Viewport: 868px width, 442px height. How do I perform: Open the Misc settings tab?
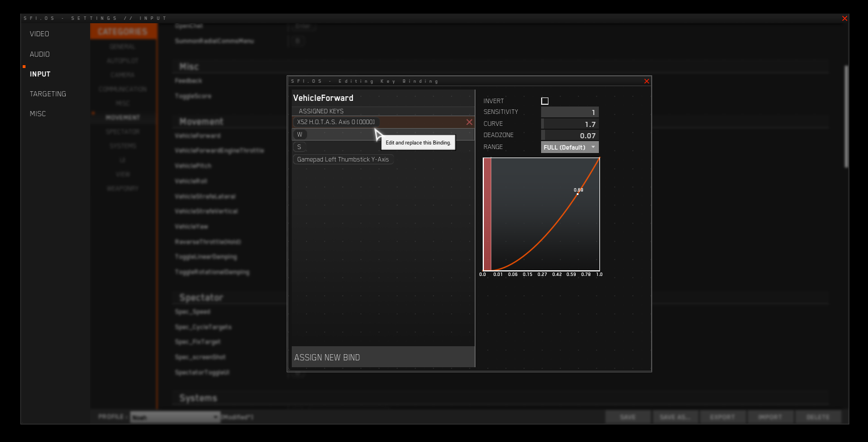pos(38,114)
